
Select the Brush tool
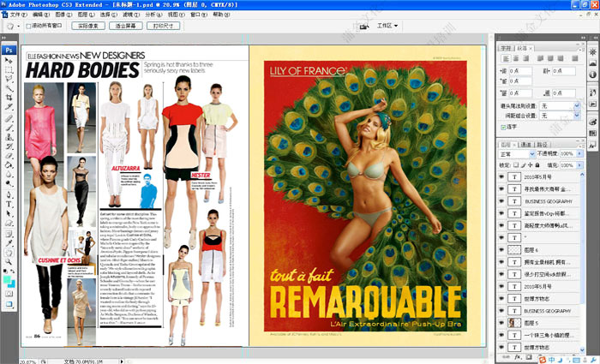[9, 128]
